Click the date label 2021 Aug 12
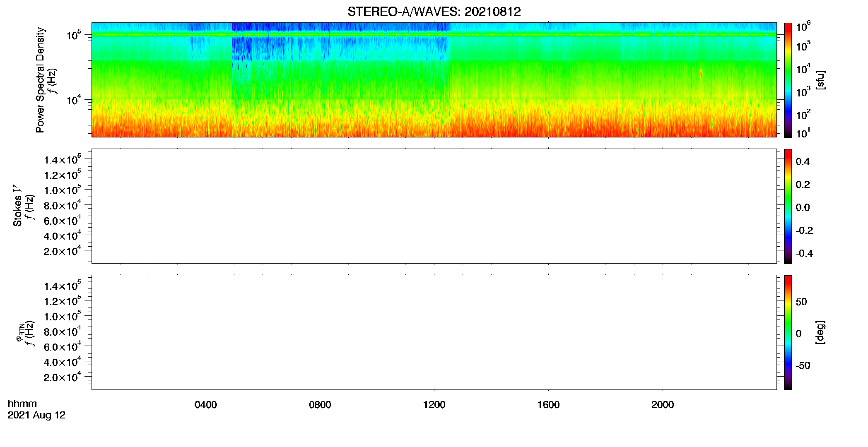The image size is (868, 447). [x=36, y=415]
